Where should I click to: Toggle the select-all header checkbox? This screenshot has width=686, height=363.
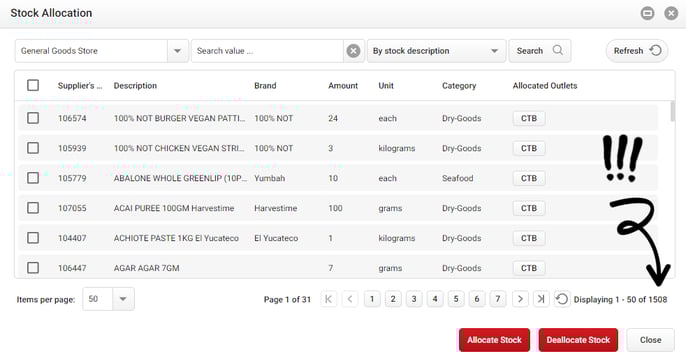tap(33, 85)
